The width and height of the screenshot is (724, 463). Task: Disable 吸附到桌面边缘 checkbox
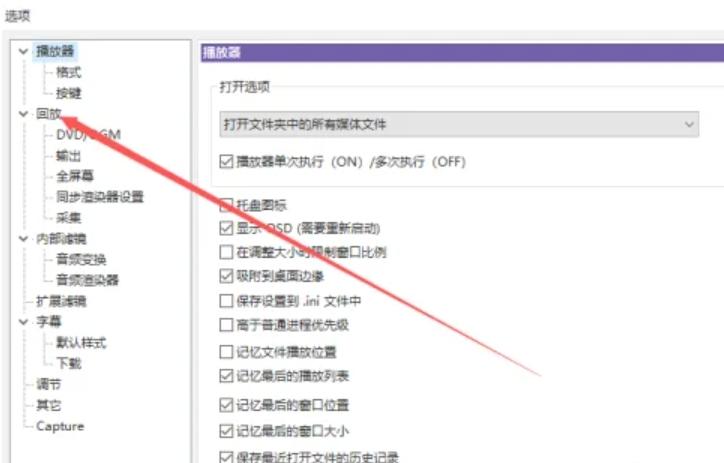click(x=226, y=276)
